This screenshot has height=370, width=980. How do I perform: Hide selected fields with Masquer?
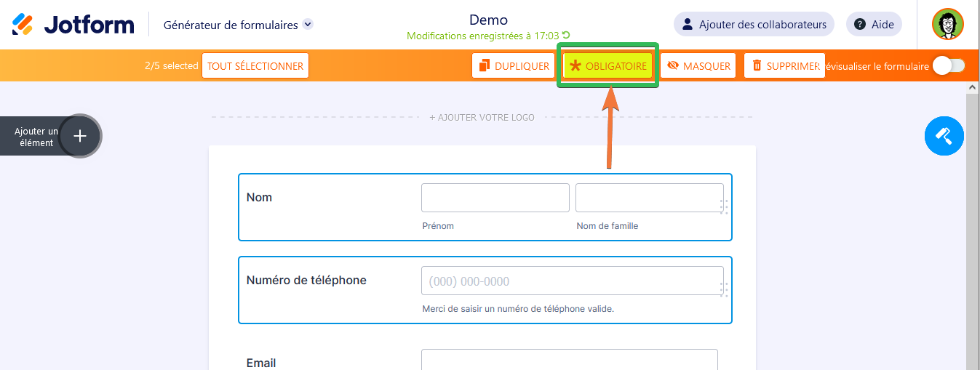pyautogui.click(x=698, y=66)
